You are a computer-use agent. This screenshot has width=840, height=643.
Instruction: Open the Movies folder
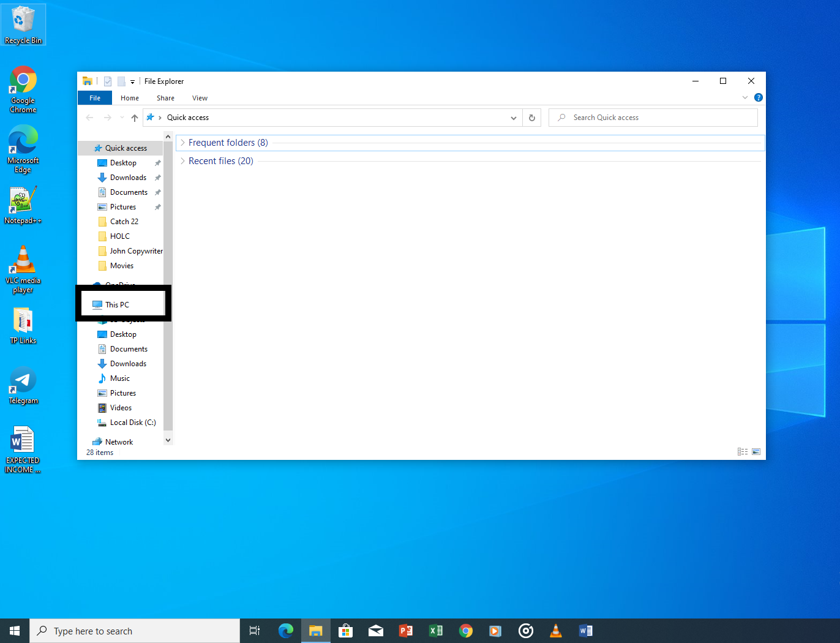121,266
